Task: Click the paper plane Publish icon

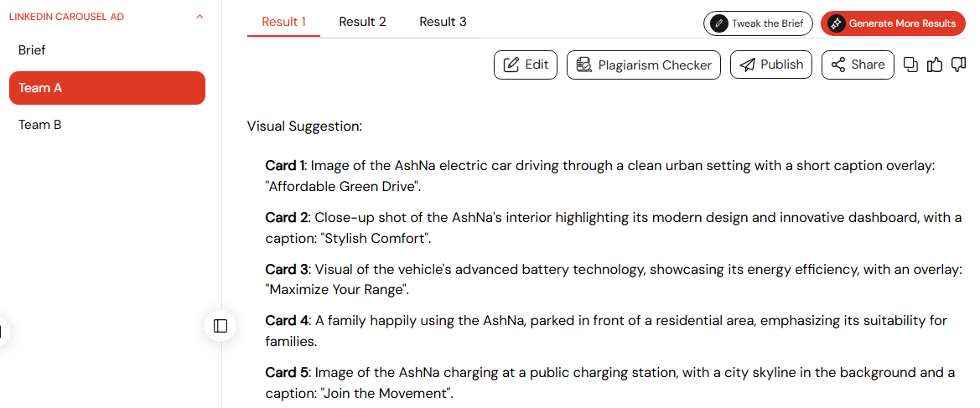Action: 747,65
